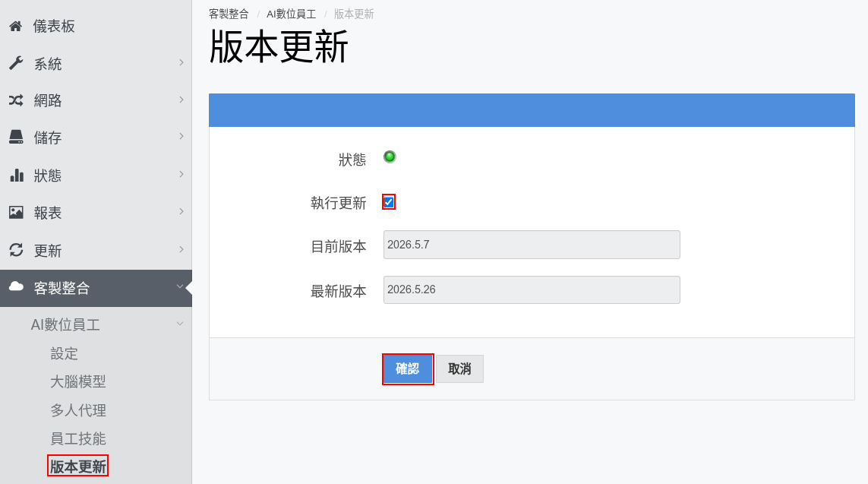
Task: Click the green status indicator light
Action: [390, 157]
